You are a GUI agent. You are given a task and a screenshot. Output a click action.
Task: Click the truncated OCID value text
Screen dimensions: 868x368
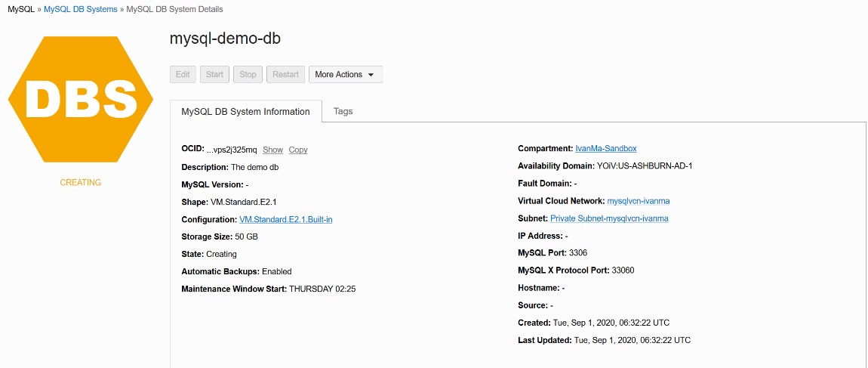(232, 150)
